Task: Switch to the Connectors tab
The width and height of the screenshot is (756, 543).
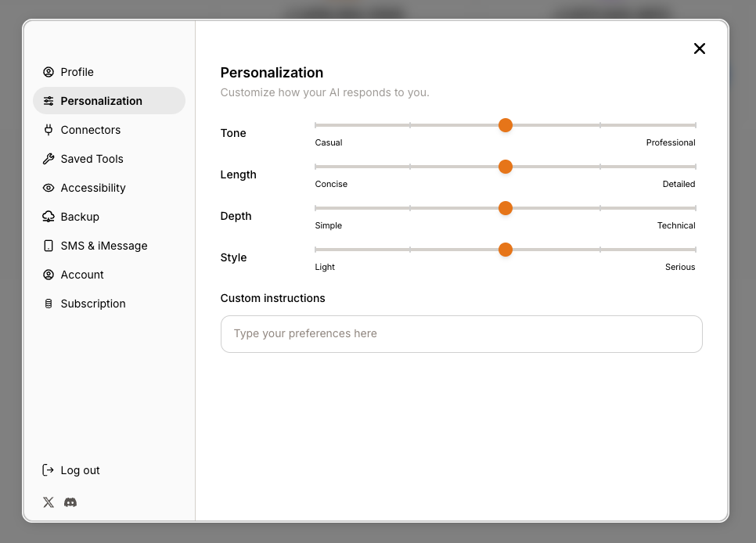Action: [x=90, y=130]
